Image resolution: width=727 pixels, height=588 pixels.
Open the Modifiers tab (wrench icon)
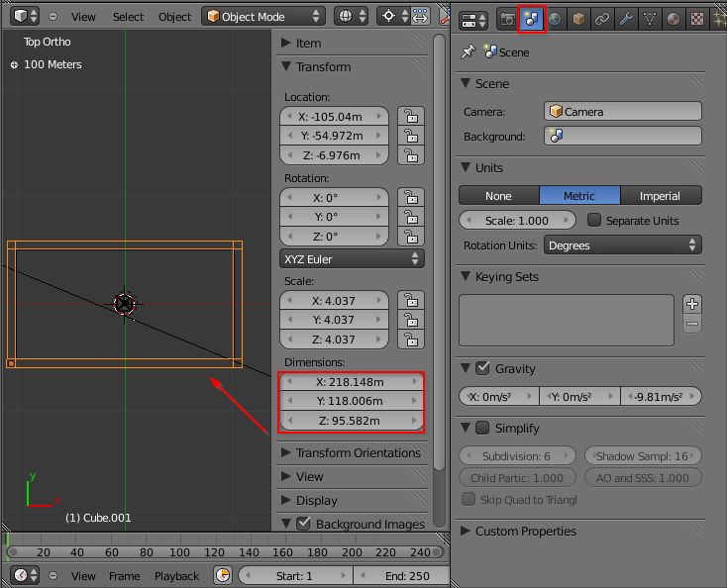[626, 19]
